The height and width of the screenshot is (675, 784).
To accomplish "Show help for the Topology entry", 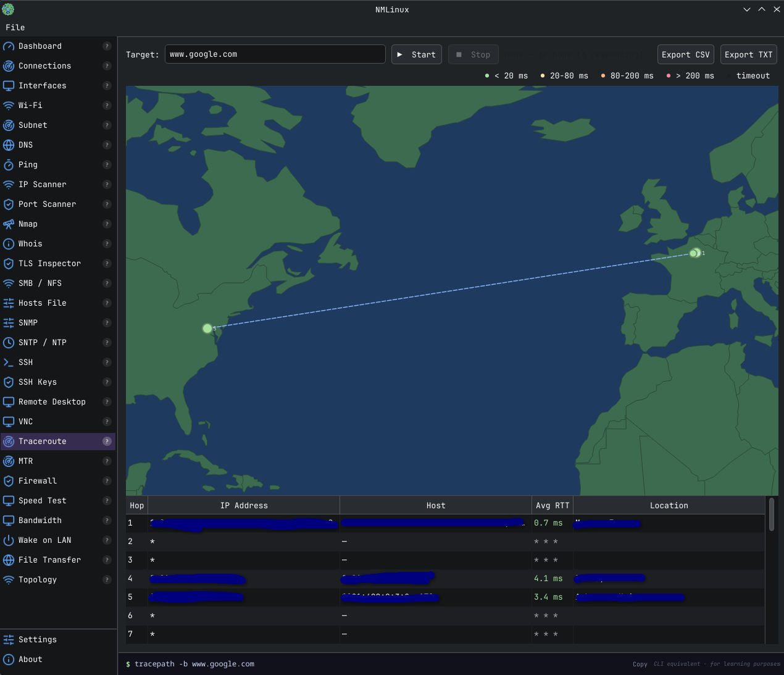I will click(x=107, y=580).
